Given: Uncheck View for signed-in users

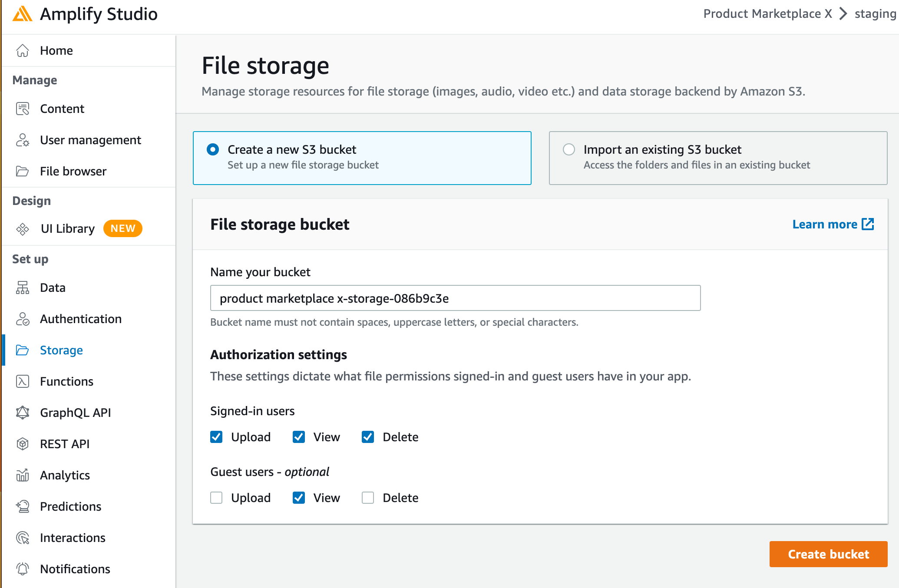Looking at the screenshot, I should point(299,437).
